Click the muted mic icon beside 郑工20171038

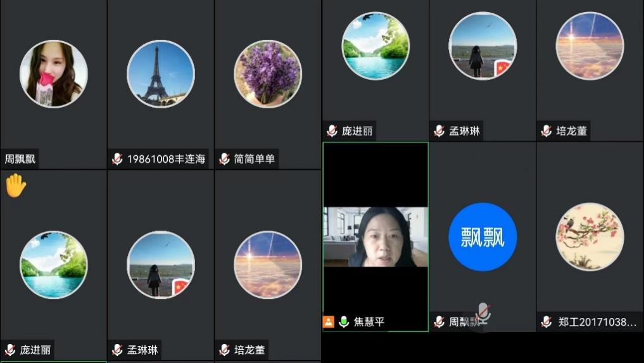[x=546, y=321]
